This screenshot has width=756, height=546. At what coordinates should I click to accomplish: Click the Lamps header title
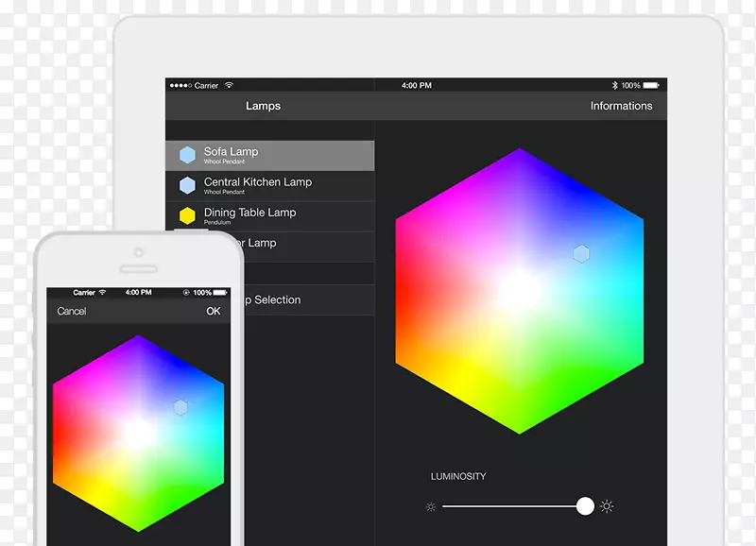pos(263,106)
